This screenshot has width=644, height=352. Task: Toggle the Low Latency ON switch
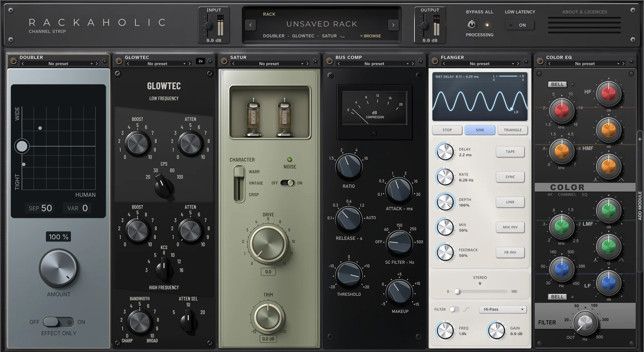pos(520,25)
